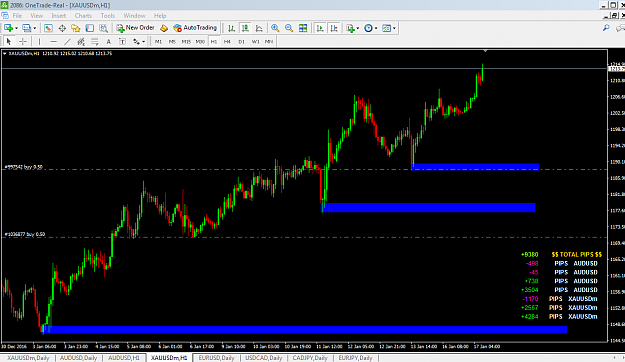The width and height of the screenshot is (625, 362).
Task: Switch to the AUDUSD,H1 chart tab
Action: click(x=124, y=358)
